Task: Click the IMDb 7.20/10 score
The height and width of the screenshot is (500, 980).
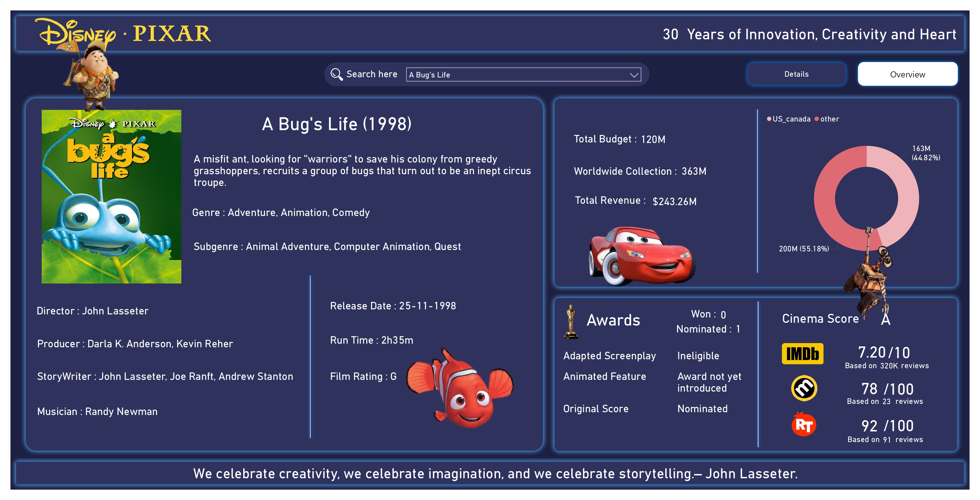Action: click(x=884, y=353)
